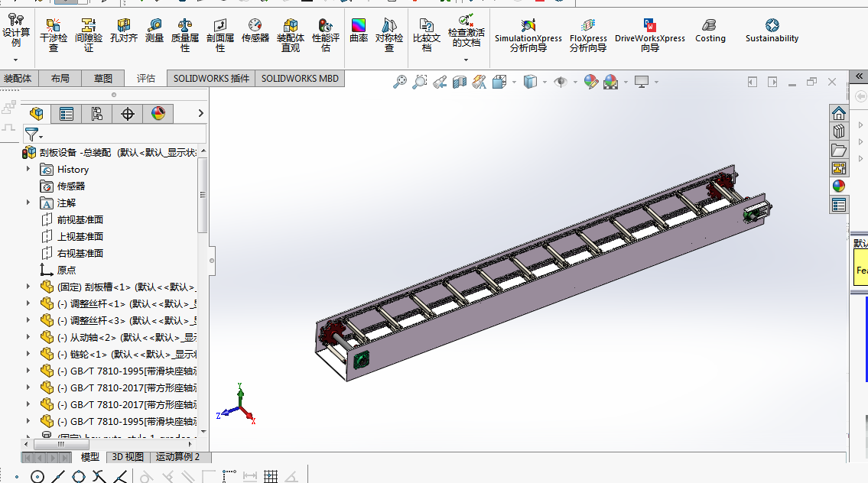Expand the 检查激活的文档 dropdown arrow
868x483 pixels.
466,60
